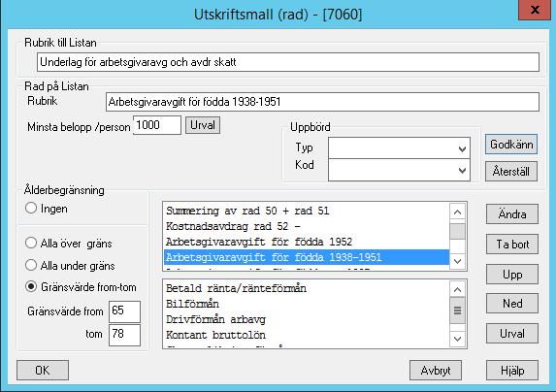The image size is (556, 392).
Task: Select Gränsvärde from-tom radio option
Action: coord(31,286)
